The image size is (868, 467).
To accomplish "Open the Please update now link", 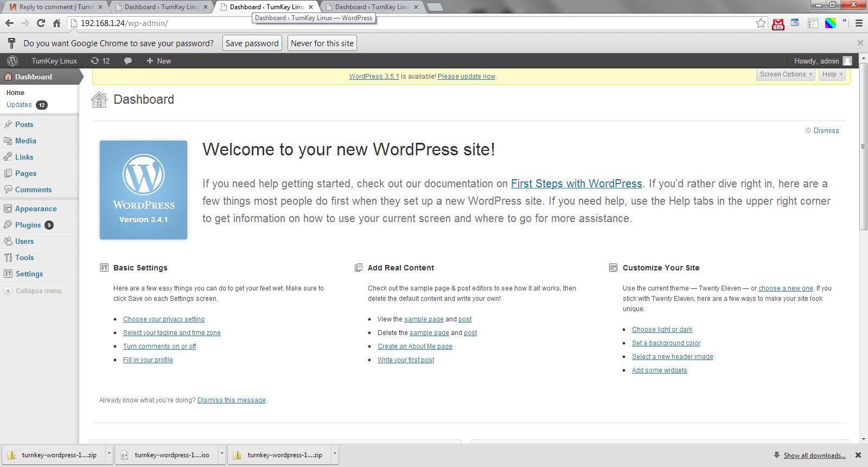I will 467,77.
